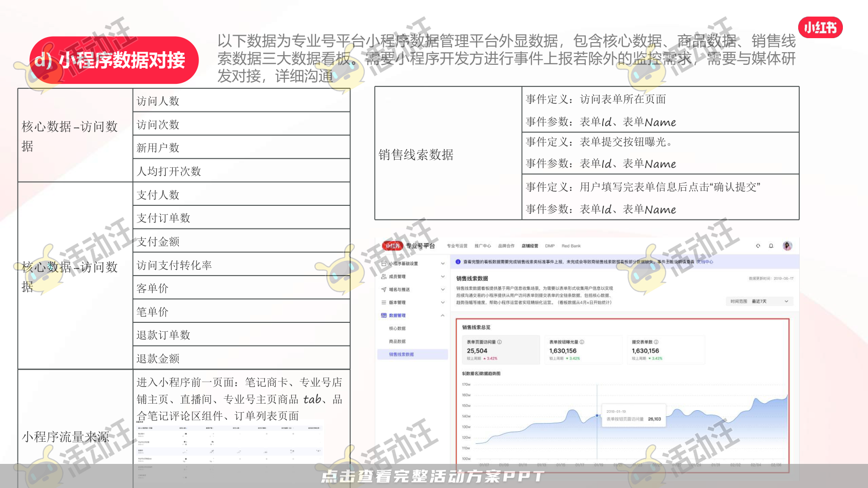Click the 销售线索数据 table header cell
The height and width of the screenshot is (488, 868).
point(449,154)
